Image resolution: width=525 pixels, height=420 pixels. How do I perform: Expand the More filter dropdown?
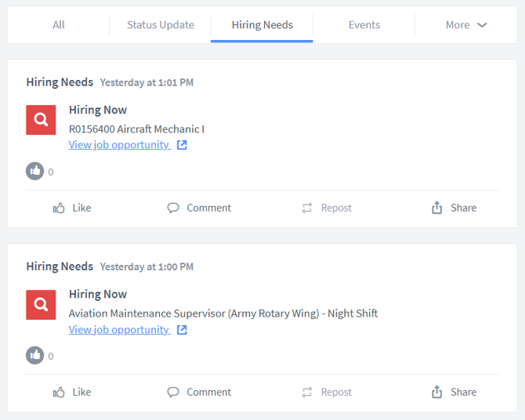coord(466,25)
